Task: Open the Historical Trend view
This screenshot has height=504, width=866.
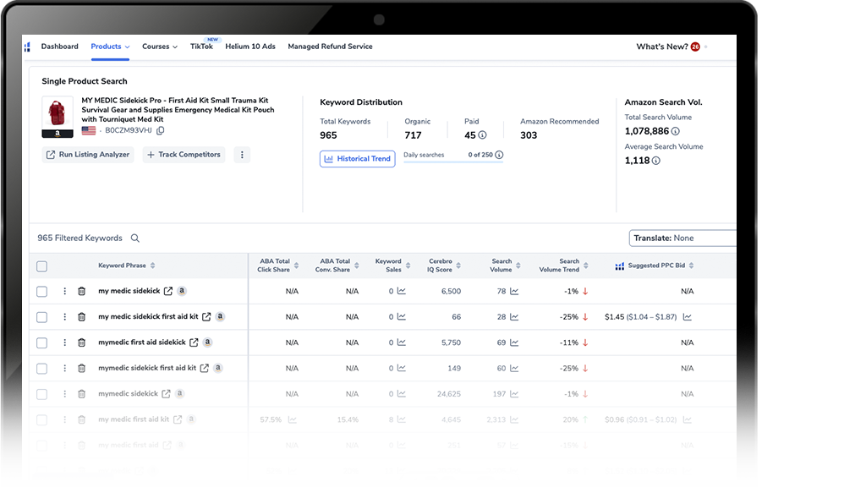Action: pyautogui.click(x=358, y=159)
